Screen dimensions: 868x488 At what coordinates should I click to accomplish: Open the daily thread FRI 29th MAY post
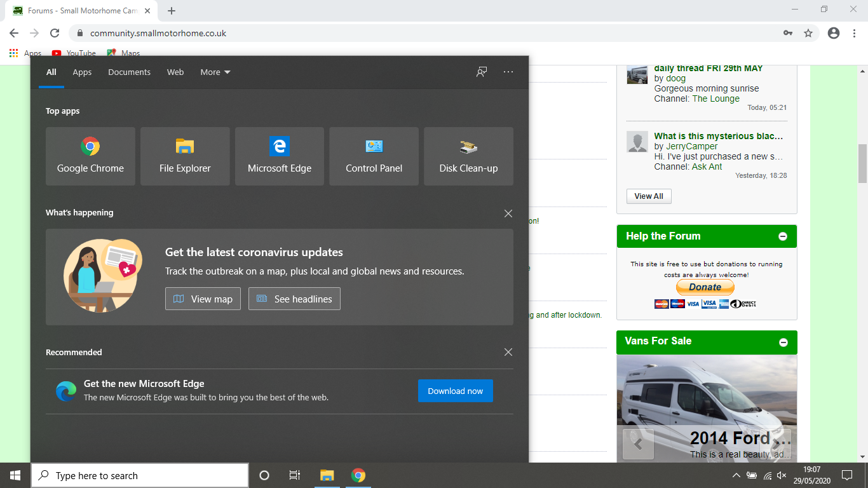pos(709,68)
